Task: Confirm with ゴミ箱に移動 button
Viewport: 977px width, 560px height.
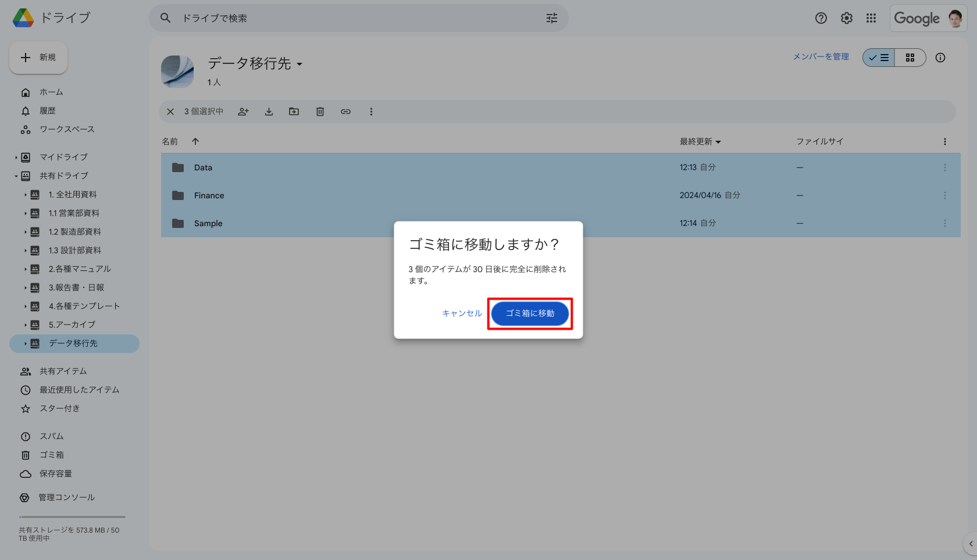Action: point(530,313)
